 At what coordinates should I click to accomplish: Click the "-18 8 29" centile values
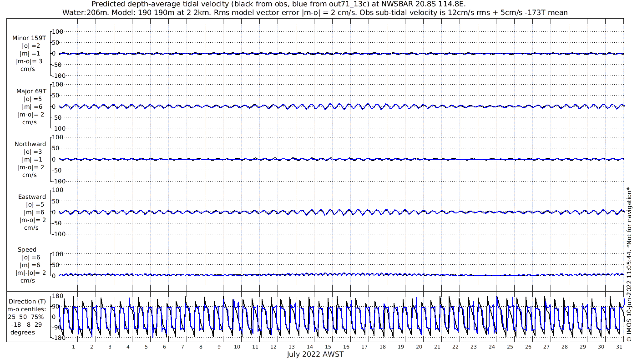[x=27, y=324]
